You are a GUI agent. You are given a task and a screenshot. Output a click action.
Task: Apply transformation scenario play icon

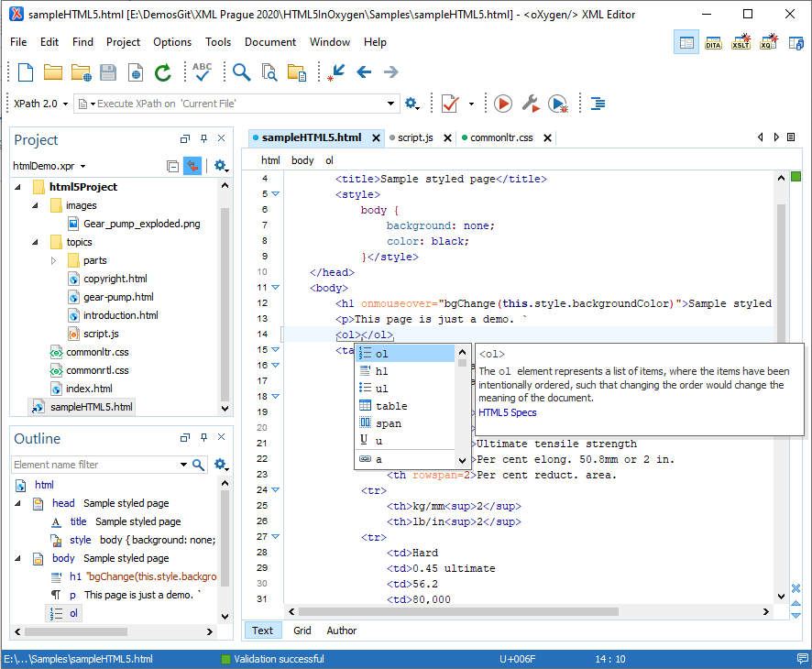(503, 104)
